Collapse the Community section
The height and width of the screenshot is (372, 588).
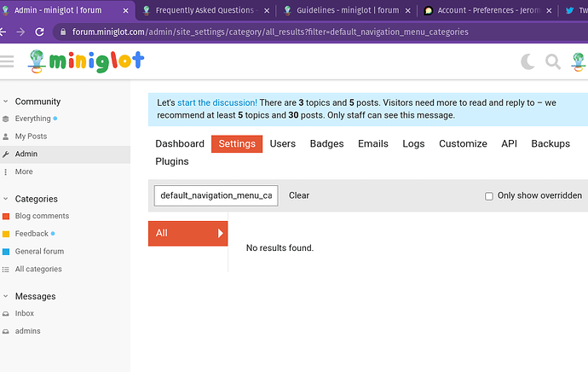[6, 102]
